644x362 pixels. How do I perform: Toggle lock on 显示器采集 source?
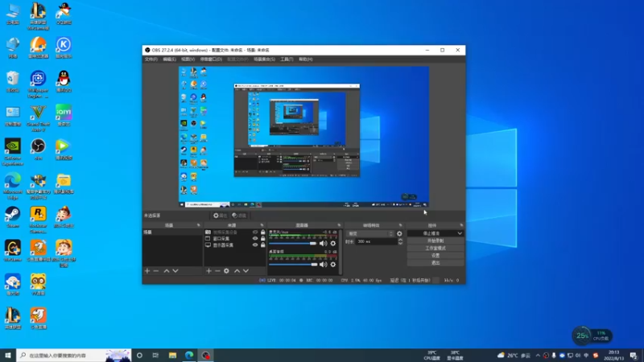pos(263,245)
